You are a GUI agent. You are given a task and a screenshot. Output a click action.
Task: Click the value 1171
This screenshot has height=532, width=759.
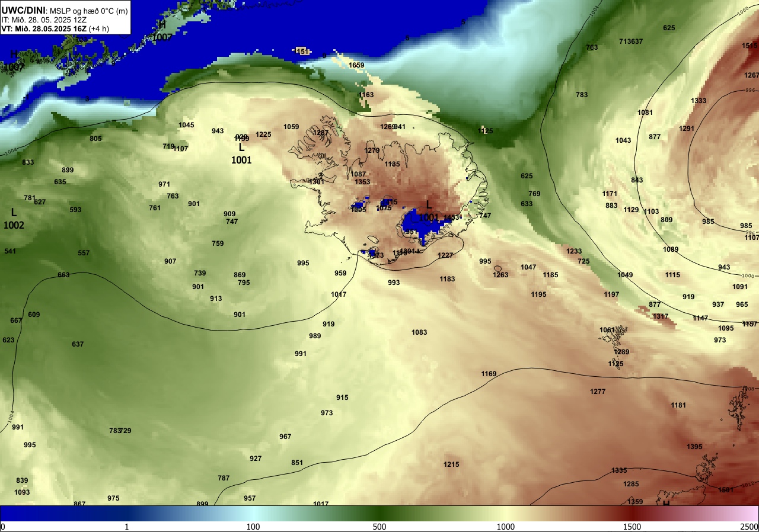pyautogui.click(x=610, y=194)
